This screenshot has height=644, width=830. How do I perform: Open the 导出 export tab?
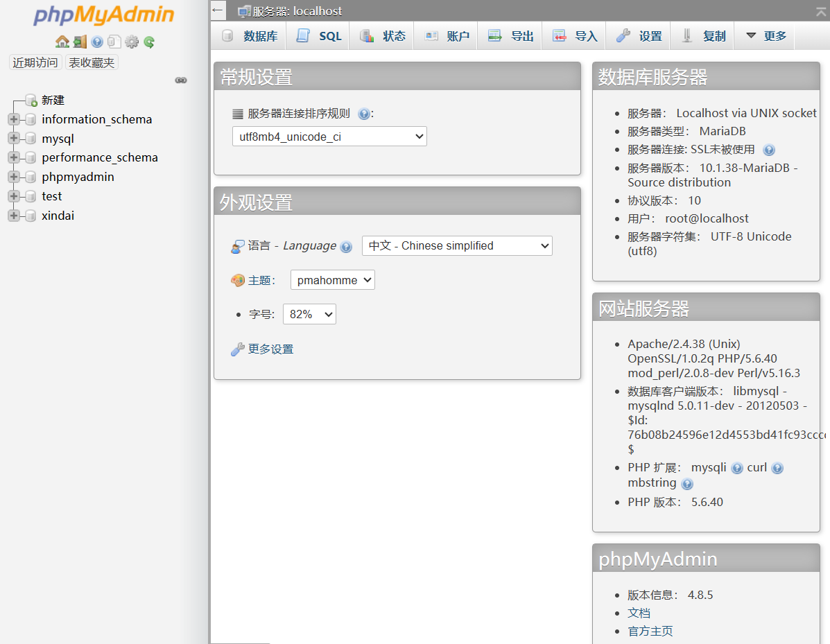tap(510, 35)
